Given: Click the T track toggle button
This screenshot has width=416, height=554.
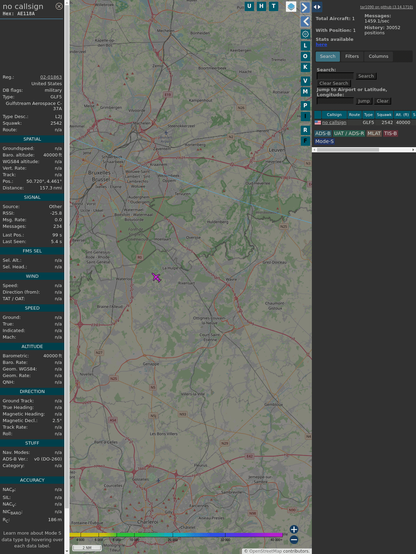Looking at the screenshot, I should tap(273, 6).
